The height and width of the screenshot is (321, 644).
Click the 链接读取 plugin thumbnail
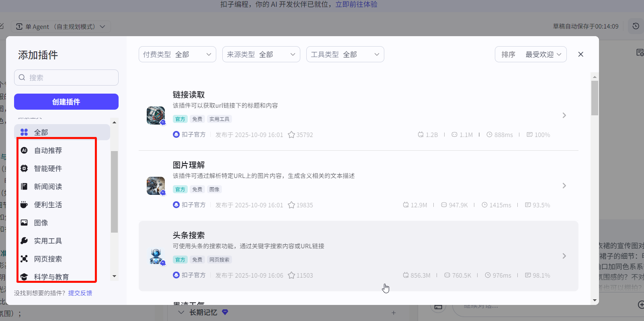click(156, 116)
